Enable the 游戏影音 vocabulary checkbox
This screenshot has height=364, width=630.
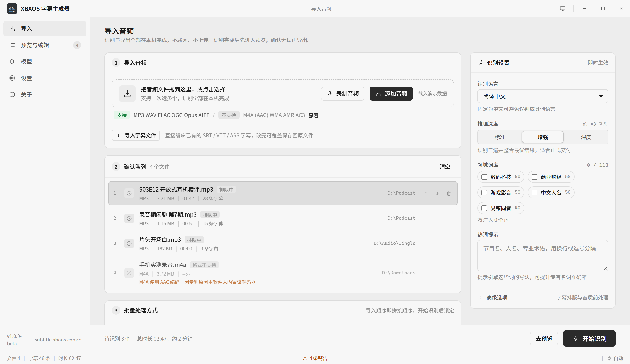tap(484, 193)
